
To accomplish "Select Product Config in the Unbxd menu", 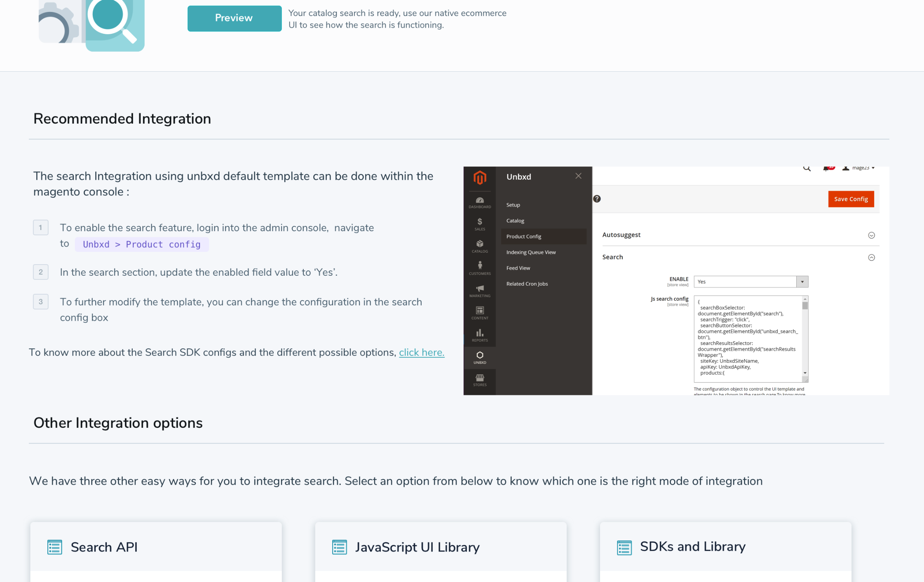I will click(x=543, y=236).
